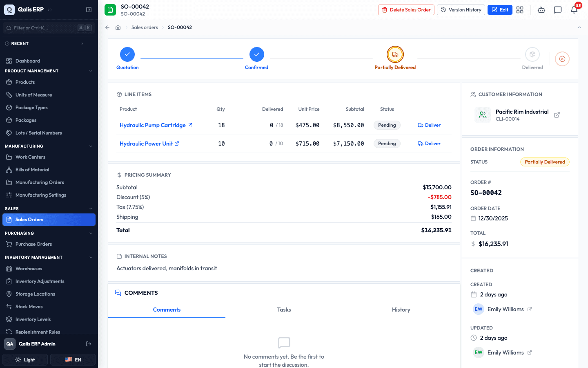This screenshot has height=368, width=588.
Task: Deliver the Hydraulic Power Unit line
Action: tap(429, 144)
